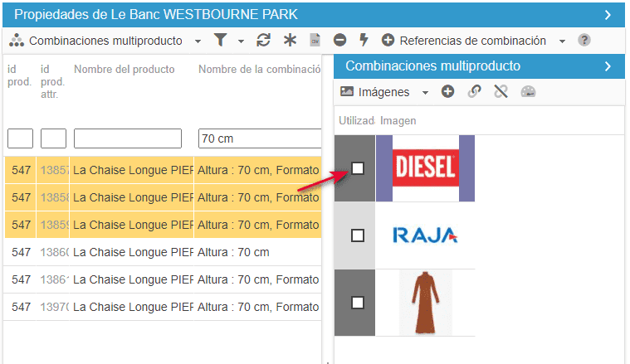Check the box beside the Diesel image

[358, 168]
